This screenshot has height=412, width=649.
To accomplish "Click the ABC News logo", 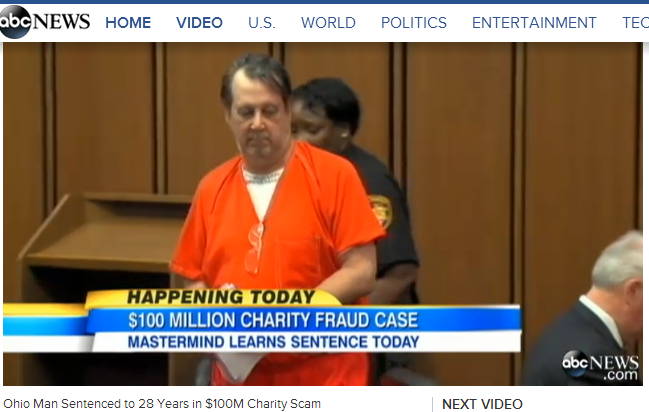I will (x=45, y=22).
